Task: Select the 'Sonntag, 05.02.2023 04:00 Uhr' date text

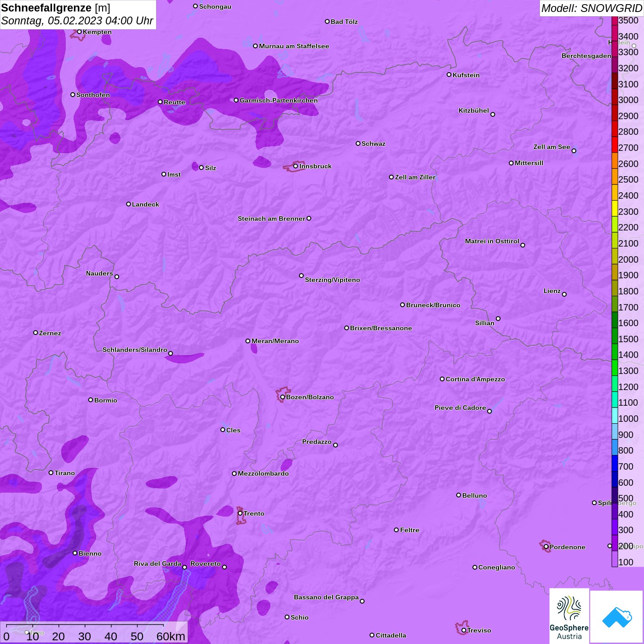Action: tap(77, 21)
